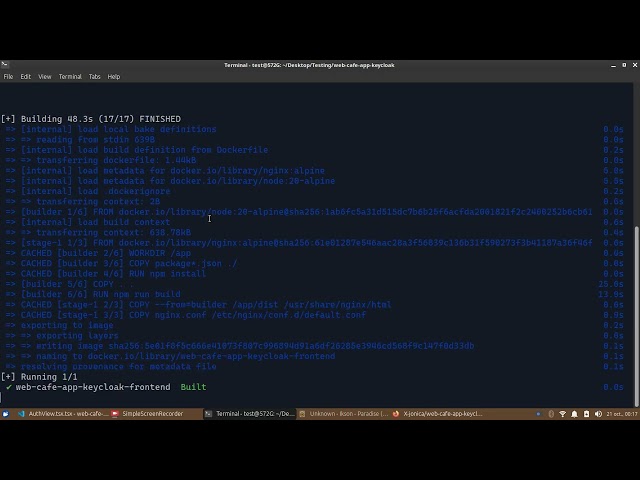Open the Edit menu
This screenshot has width=640, height=480.
[x=26, y=77]
